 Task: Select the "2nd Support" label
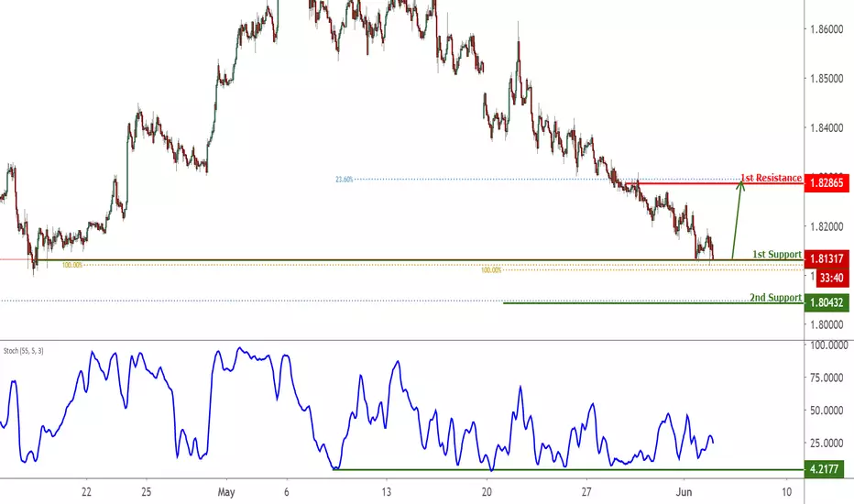pos(775,298)
